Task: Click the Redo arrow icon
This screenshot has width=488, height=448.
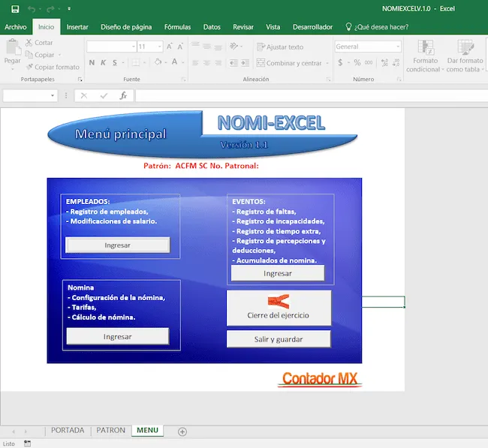Action: [50, 9]
